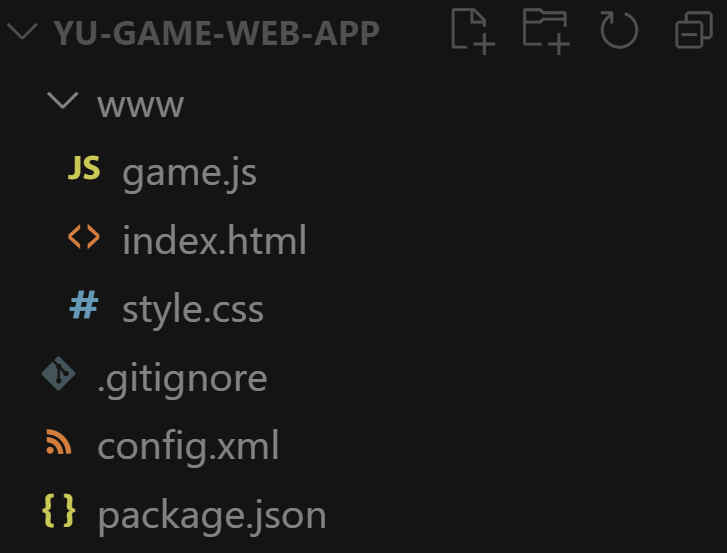This screenshot has width=727, height=553.
Task: Collapse the YU-GAME-WEB-APP section chevron
Action: tap(22, 32)
